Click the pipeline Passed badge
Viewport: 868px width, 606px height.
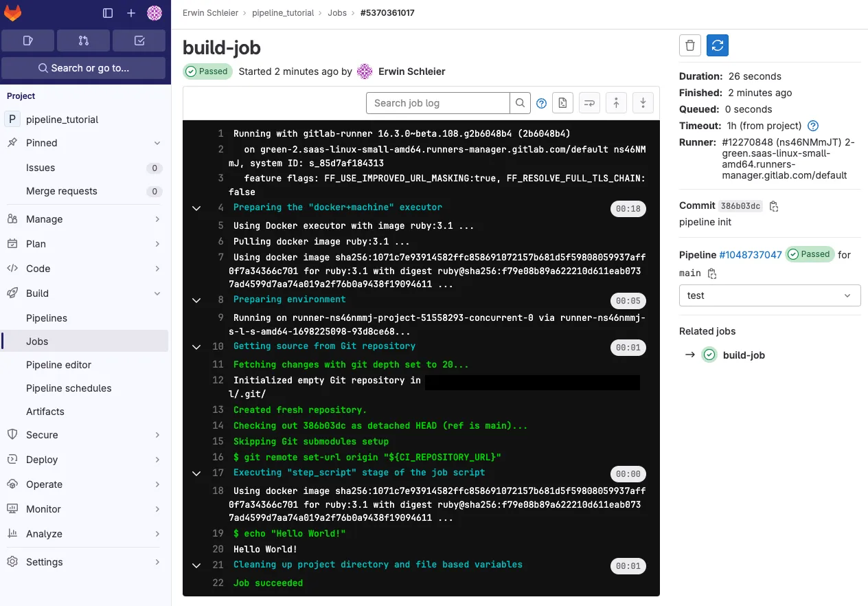coord(810,254)
